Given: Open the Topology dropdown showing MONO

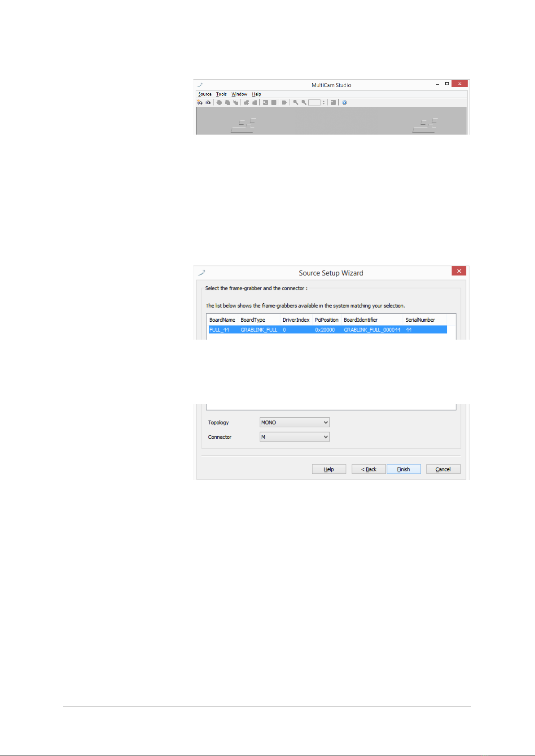Looking at the screenshot, I should point(294,422).
